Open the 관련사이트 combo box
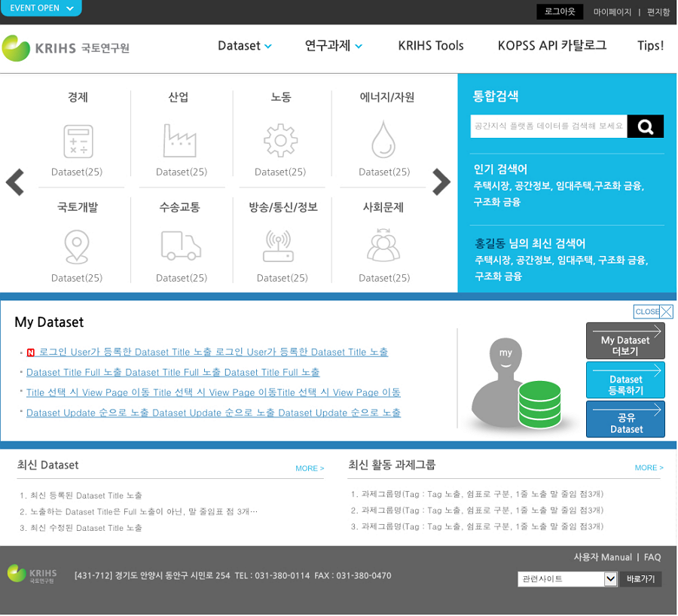Screen dimensions: 678x616 click(568, 579)
